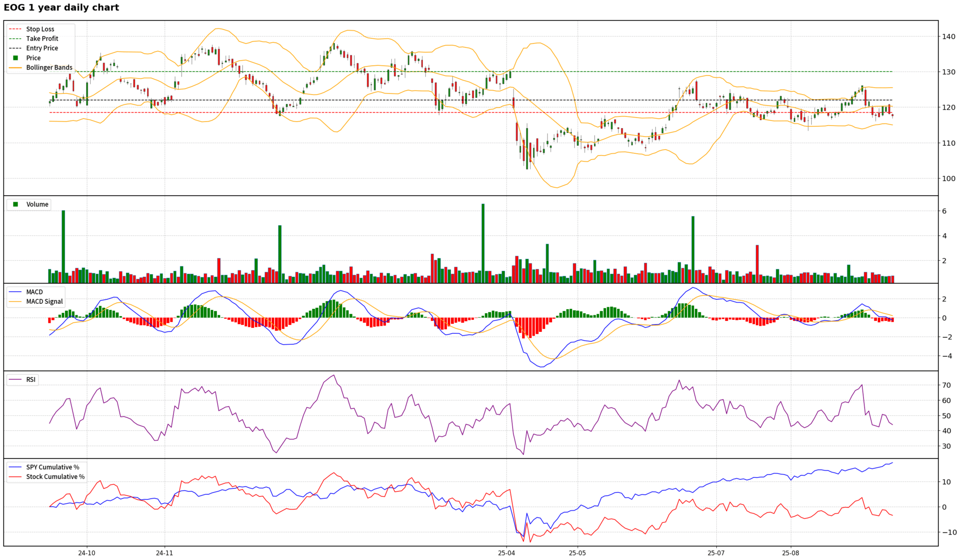961x560 pixels.
Task: Click the 25-08 date axis label
Action: pyautogui.click(x=790, y=553)
